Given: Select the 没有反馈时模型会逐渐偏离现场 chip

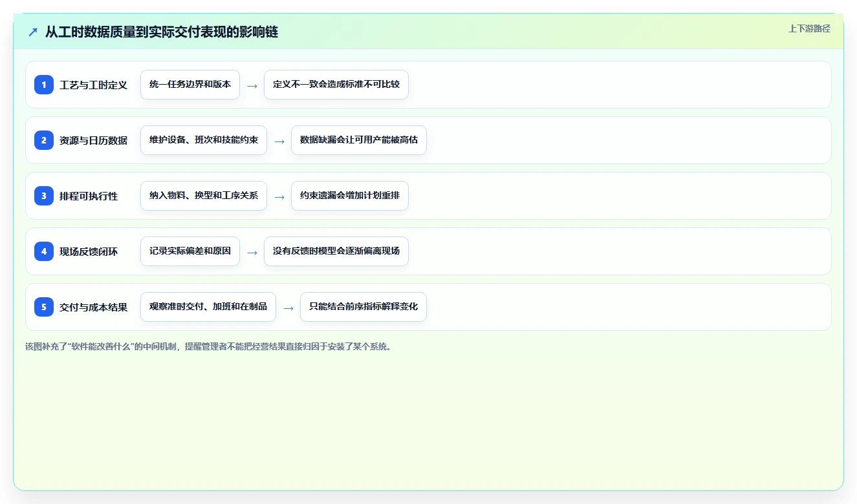Looking at the screenshot, I should (336, 251).
